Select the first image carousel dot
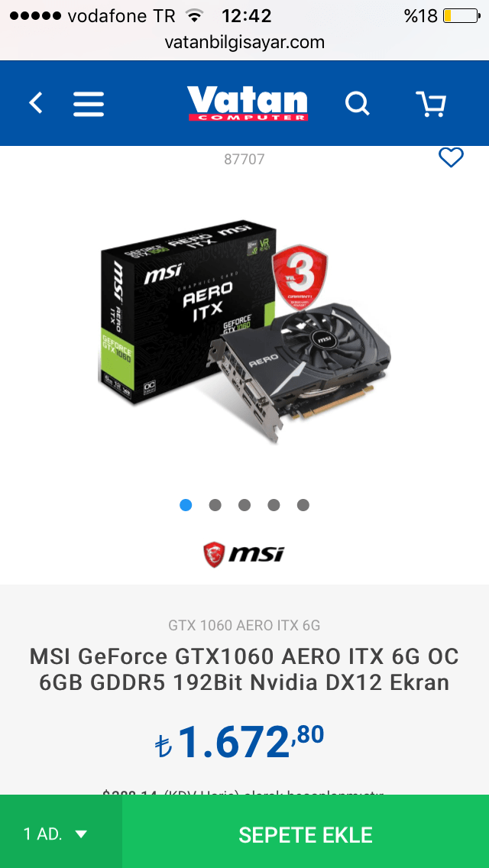 tap(186, 505)
